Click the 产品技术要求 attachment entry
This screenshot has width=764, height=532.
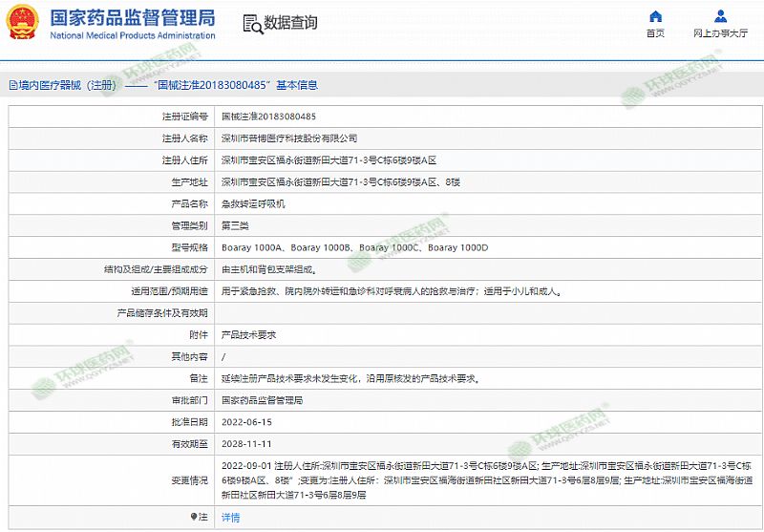pyautogui.click(x=248, y=335)
